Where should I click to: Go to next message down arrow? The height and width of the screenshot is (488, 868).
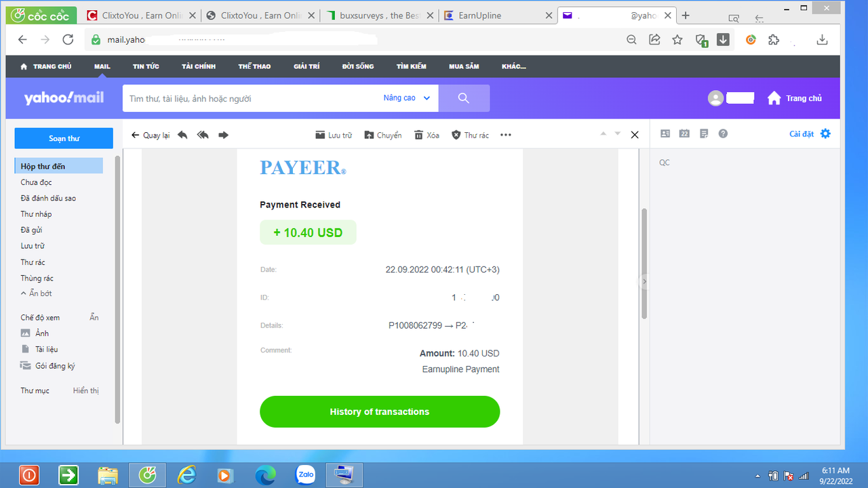[617, 134]
